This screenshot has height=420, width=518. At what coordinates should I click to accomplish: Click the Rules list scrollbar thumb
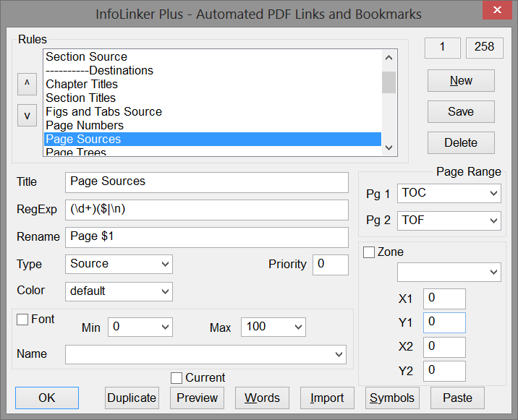coord(388,82)
